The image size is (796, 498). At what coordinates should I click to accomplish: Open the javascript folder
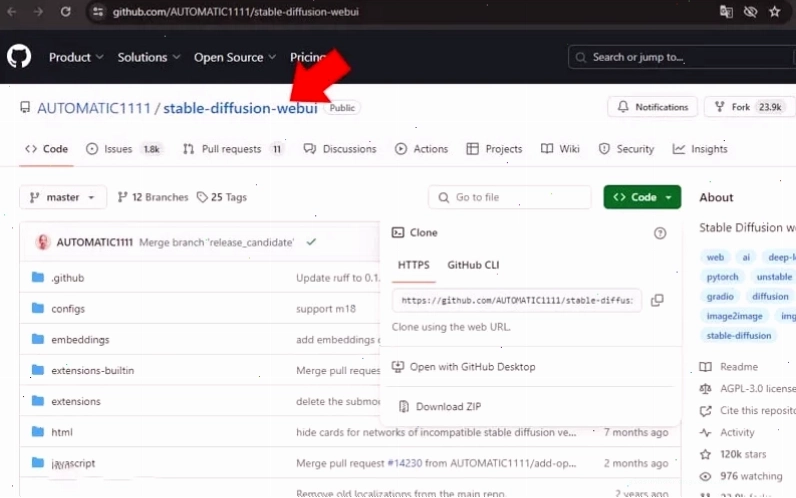click(x=73, y=463)
